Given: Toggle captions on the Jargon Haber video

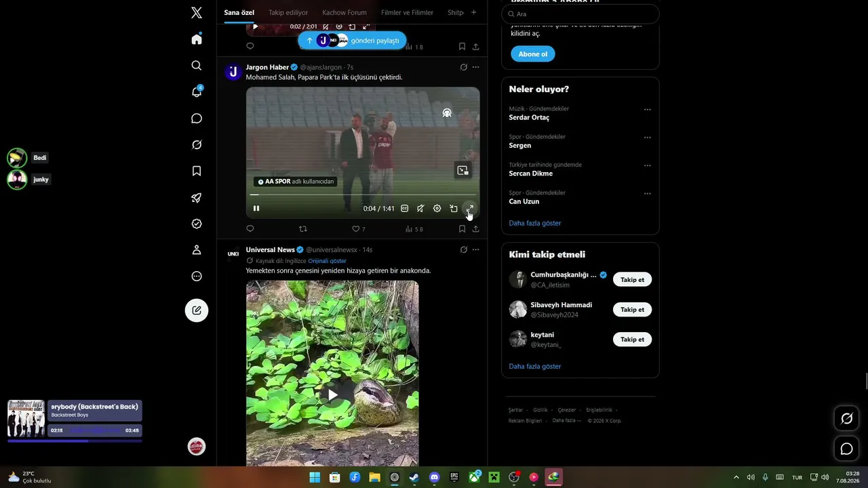Looking at the screenshot, I should [x=405, y=209].
